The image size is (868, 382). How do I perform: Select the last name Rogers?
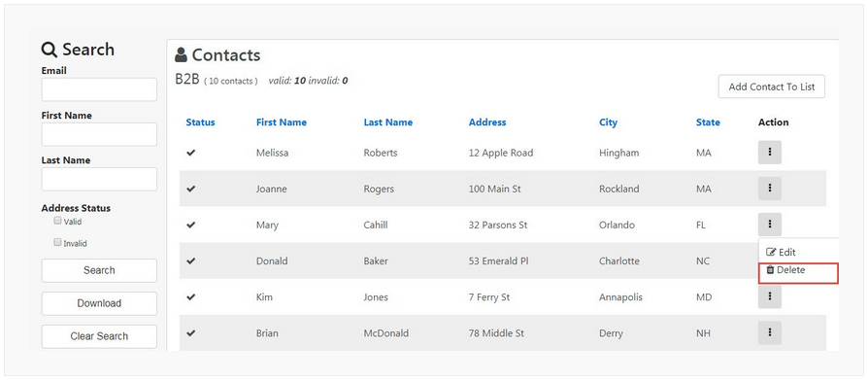point(379,190)
